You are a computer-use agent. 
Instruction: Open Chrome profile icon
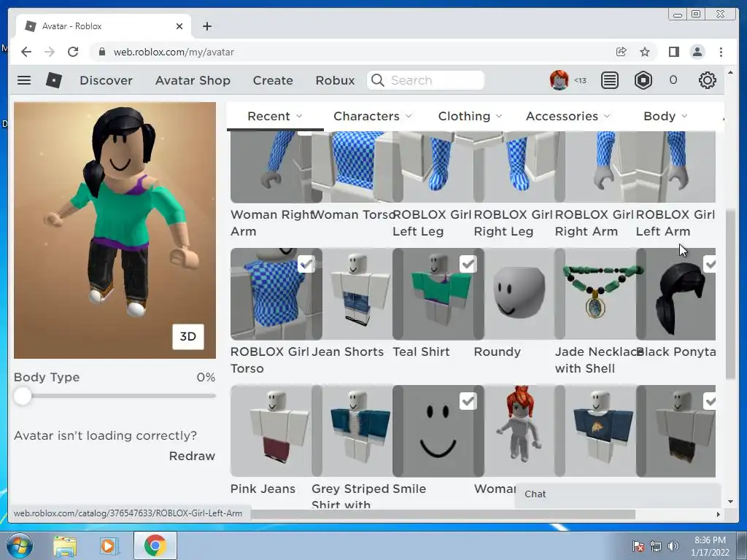pos(697,52)
